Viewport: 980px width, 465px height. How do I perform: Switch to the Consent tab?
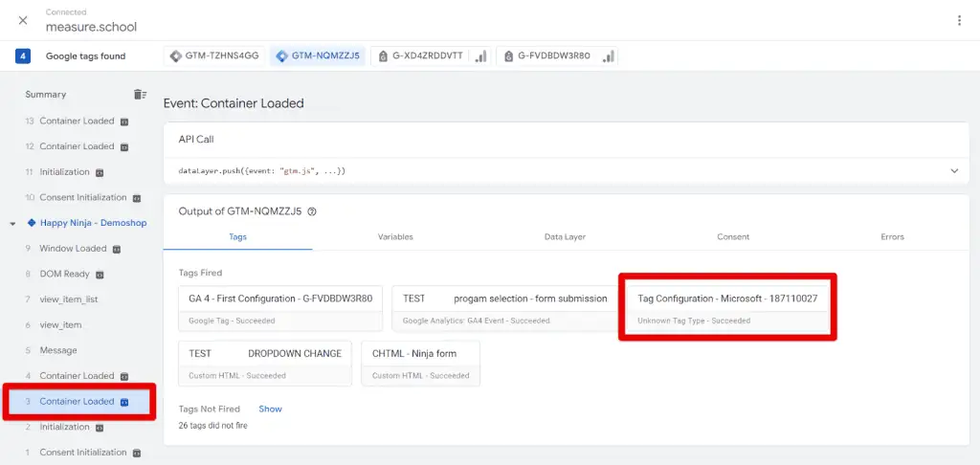[733, 237]
